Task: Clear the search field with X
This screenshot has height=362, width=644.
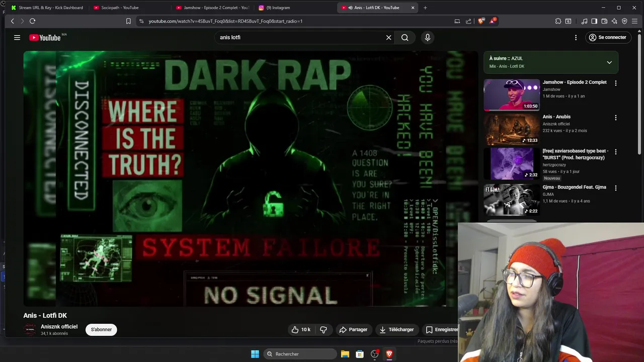Action: click(x=388, y=37)
